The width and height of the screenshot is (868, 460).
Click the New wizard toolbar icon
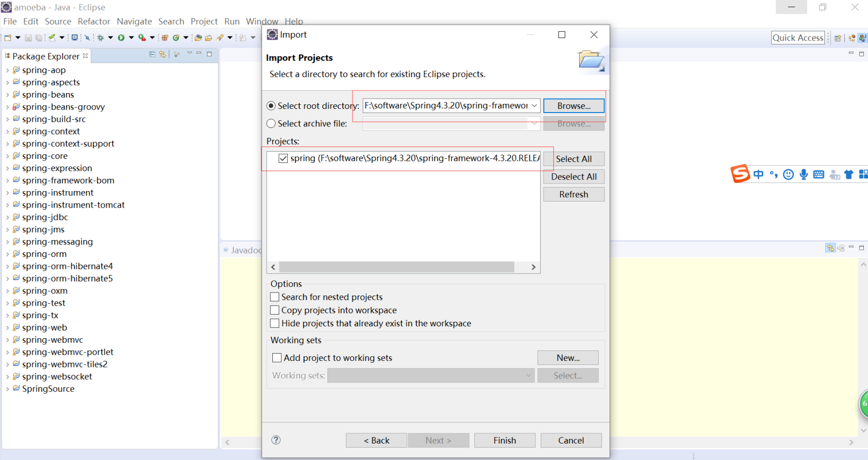point(8,38)
